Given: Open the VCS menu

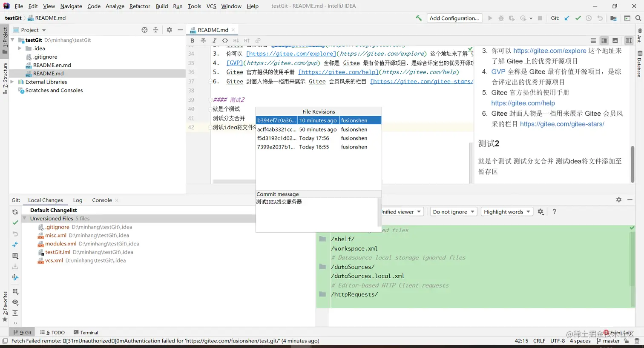Looking at the screenshot, I should [x=211, y=6].
